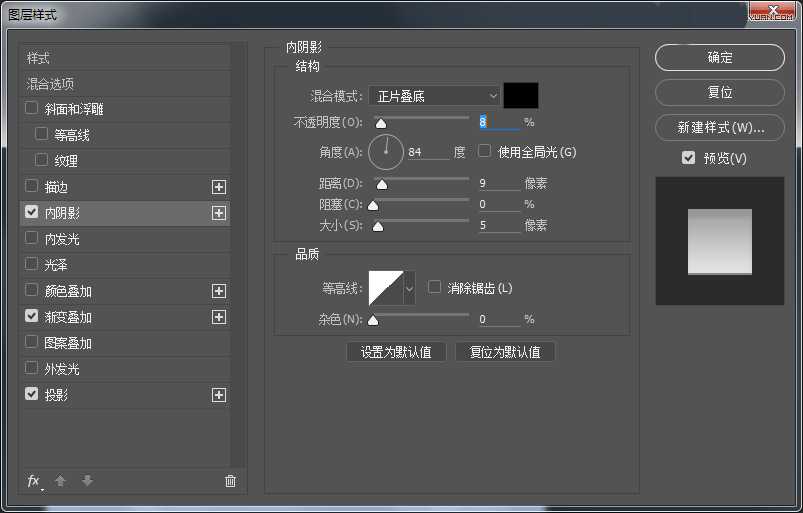803x513 pixels.
Task: Click the plus icon beside 内阴影
Action: (219, 213)
